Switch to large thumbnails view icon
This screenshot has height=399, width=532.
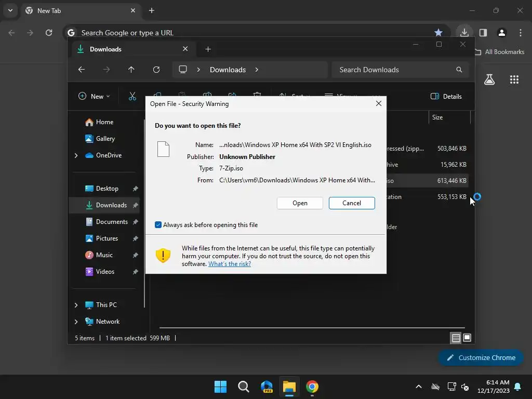pyautogui.click(x=467, y=338)
